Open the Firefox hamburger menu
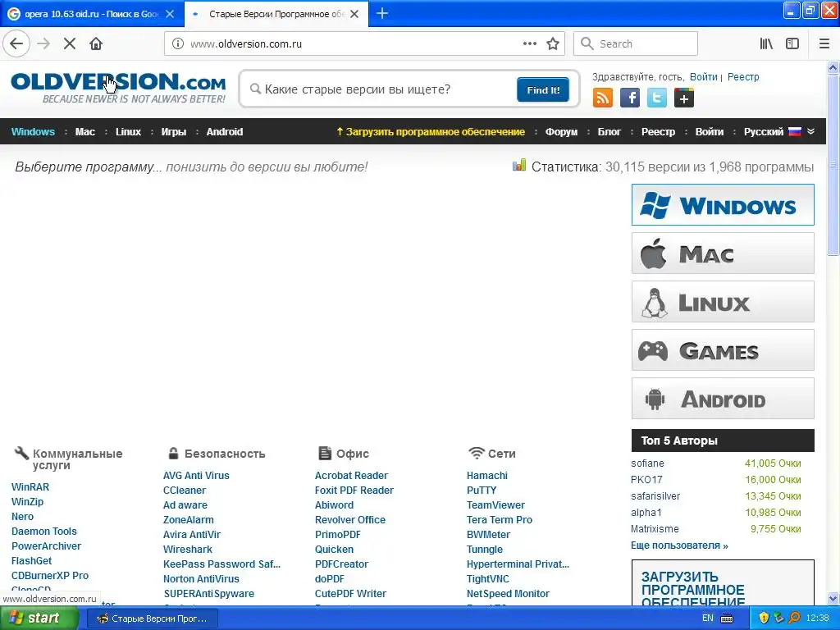Image resolution: width=840 pixels, height=630 pixels. [x=824, y=44]
